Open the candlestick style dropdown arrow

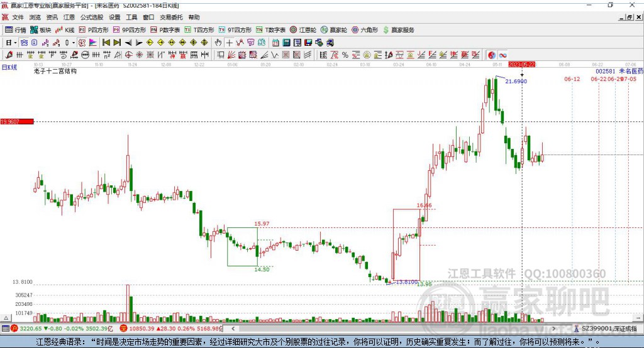[74, 43]
